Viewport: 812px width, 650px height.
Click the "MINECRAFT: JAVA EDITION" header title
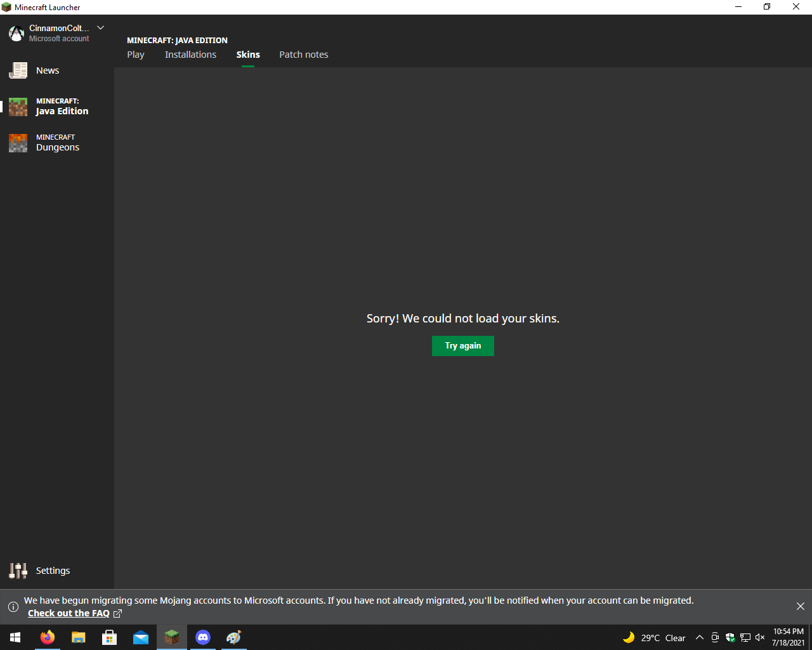tap(177, 40)
